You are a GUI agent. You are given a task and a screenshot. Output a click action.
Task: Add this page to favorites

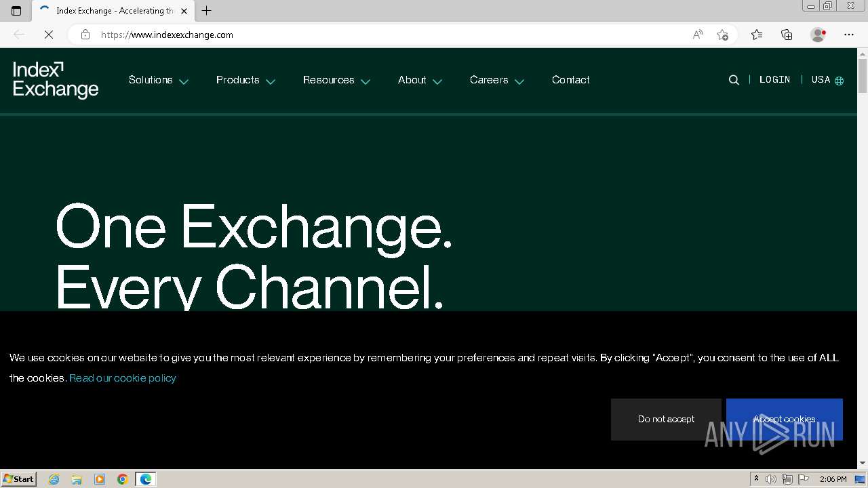click(x=722, y=35)
